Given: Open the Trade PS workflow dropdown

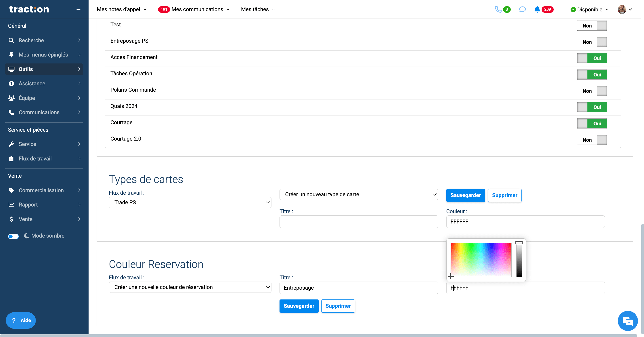Looking at the screenshot, I should [x=190, y=202].
